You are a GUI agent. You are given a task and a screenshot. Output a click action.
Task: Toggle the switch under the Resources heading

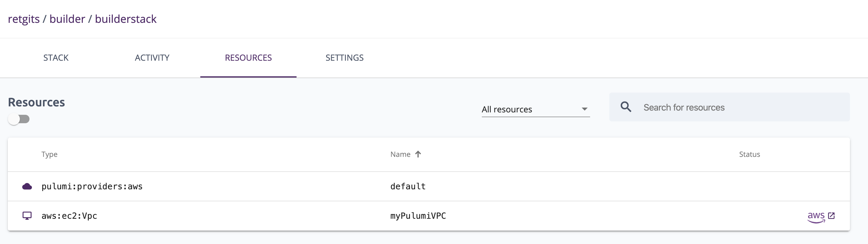click(x=19, y=119)
